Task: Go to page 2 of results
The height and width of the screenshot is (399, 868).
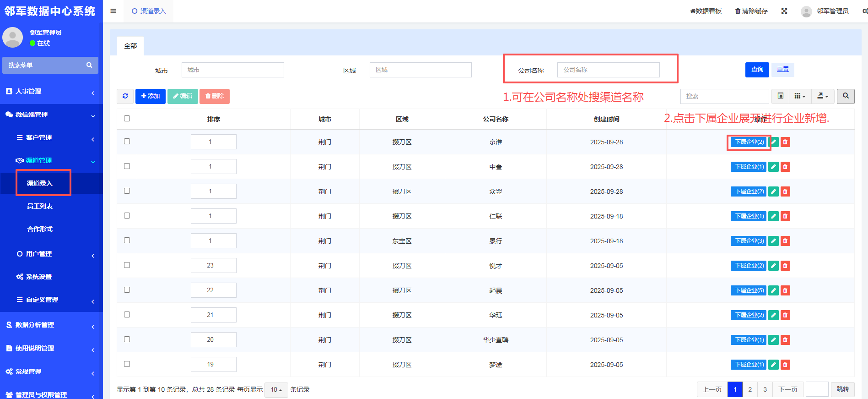Action: coord(749,389)
